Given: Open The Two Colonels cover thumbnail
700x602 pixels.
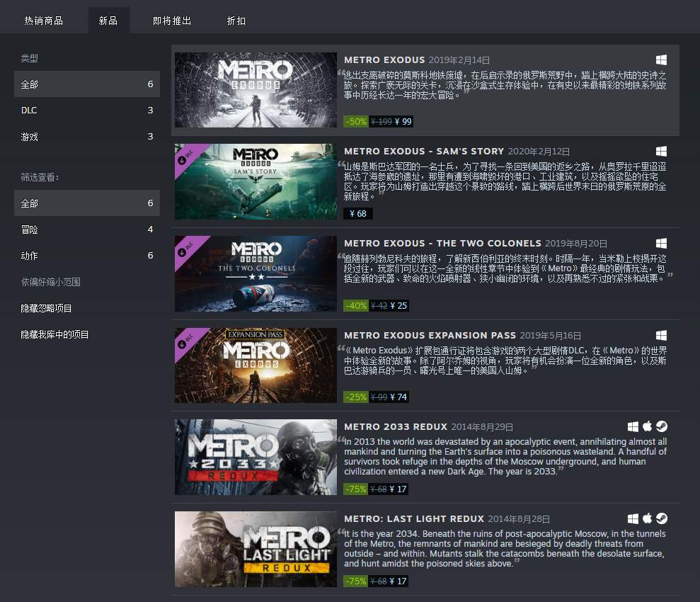Looking at the screenshot, I should (256, 274).
